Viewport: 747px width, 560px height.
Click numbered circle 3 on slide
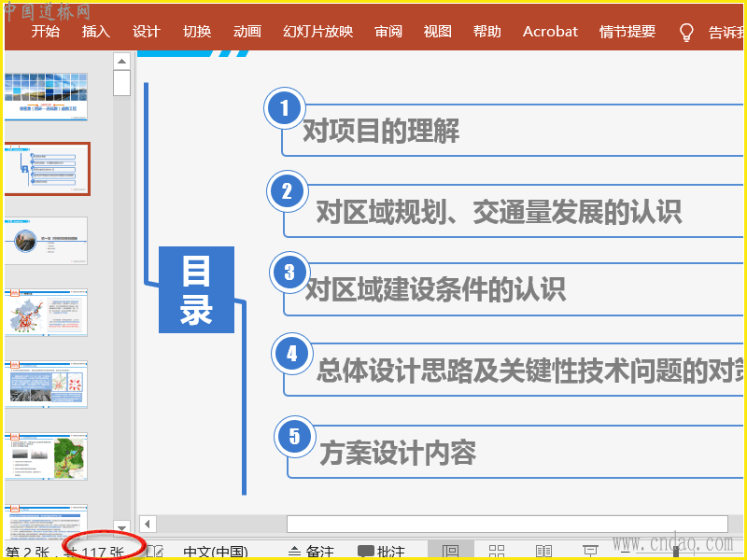(289, 273)
